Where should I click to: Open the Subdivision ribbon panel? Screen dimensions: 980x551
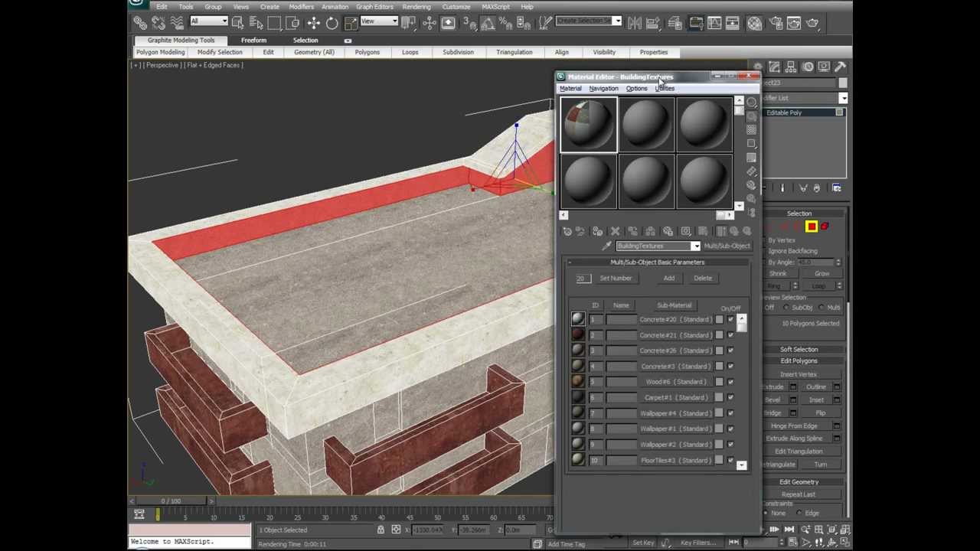click(x=458, y=52)
